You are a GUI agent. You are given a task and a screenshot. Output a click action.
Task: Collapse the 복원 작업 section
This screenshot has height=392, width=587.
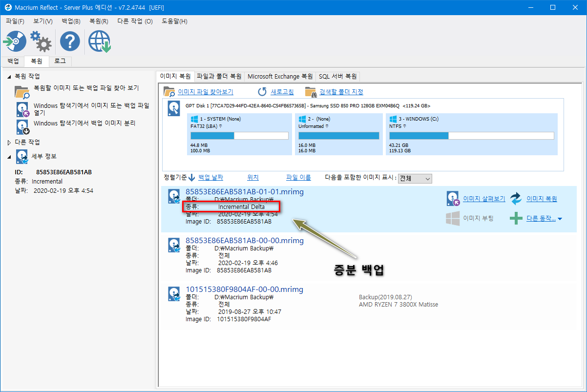(8, 77)
